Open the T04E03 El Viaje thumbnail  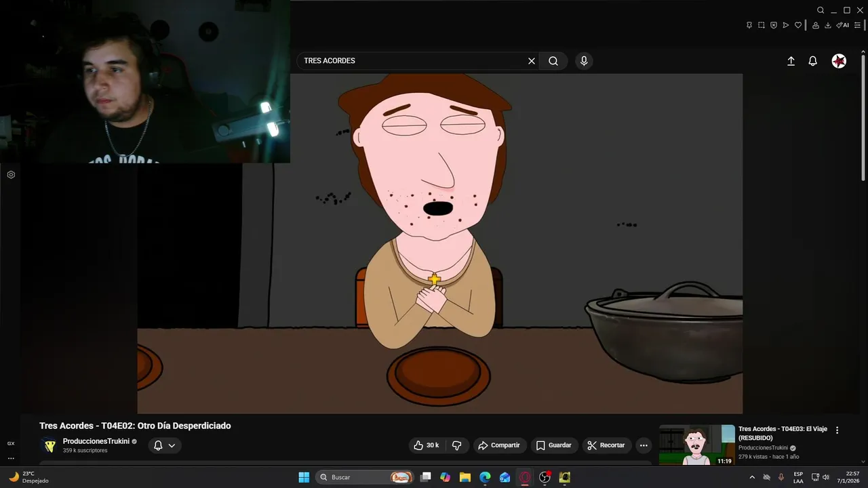[x=696, y=445]
